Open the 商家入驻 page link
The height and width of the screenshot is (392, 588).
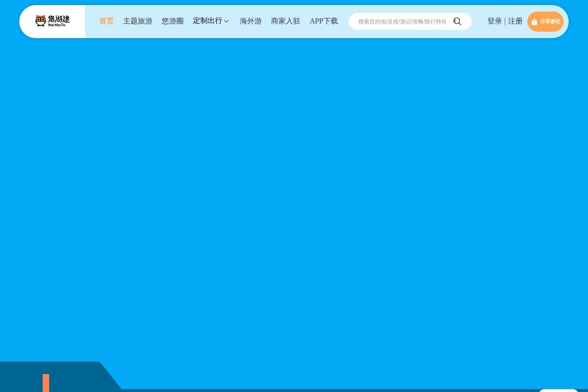pos(286,21)
